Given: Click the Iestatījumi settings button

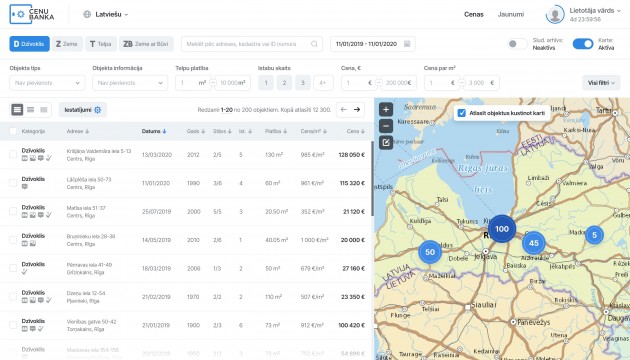Looking at the screenshot, I should 83,110.
